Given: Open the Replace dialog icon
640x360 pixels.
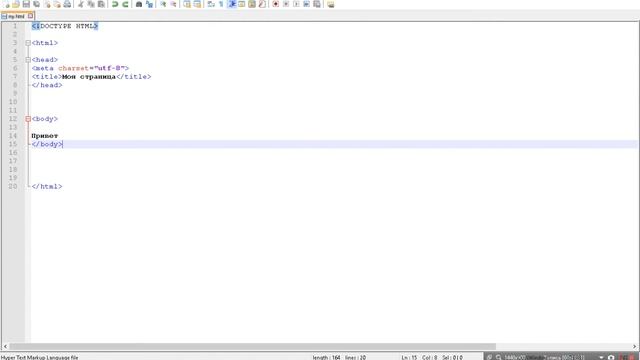Looking at the screenshot, I should [149, 4].
